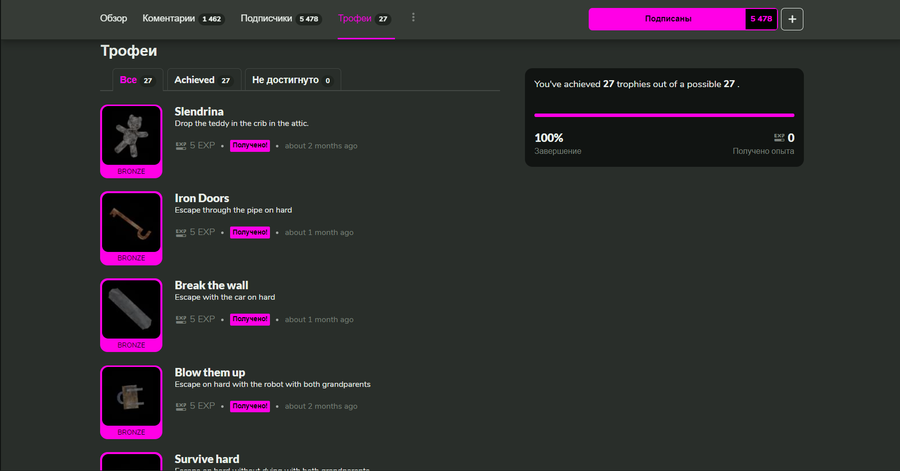Click the Slendrina trophy title
Viewport: 900px width, 471px height.
199,111
